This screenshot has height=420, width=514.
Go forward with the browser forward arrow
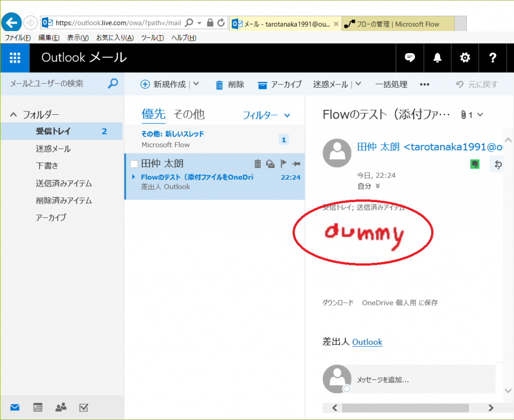[31, 23]
